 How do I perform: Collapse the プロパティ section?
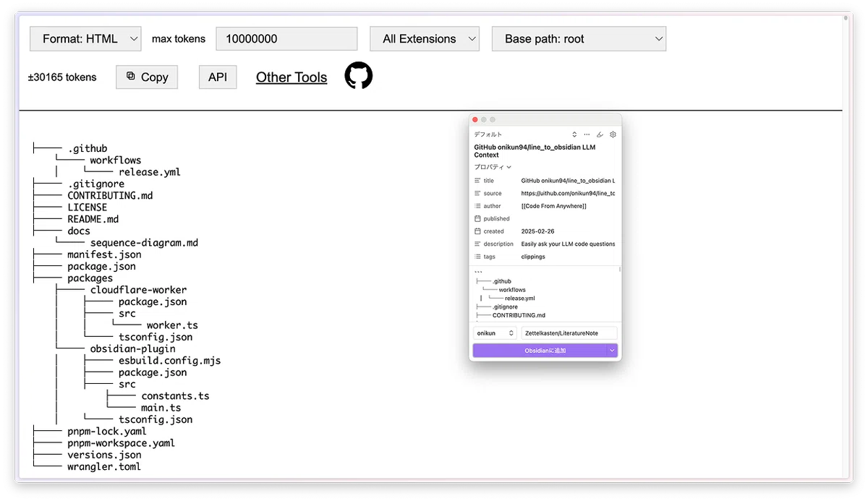[493, 167]
